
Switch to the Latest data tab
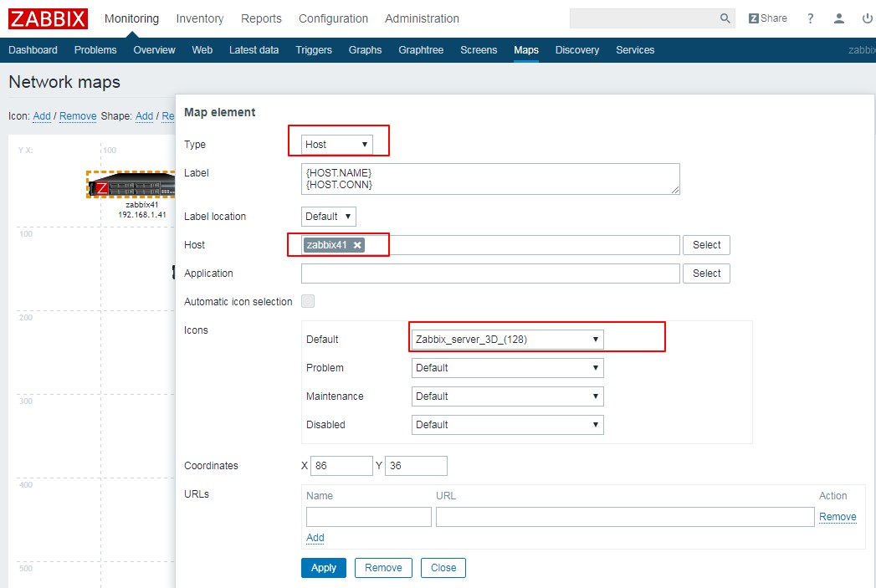[254, 50]
